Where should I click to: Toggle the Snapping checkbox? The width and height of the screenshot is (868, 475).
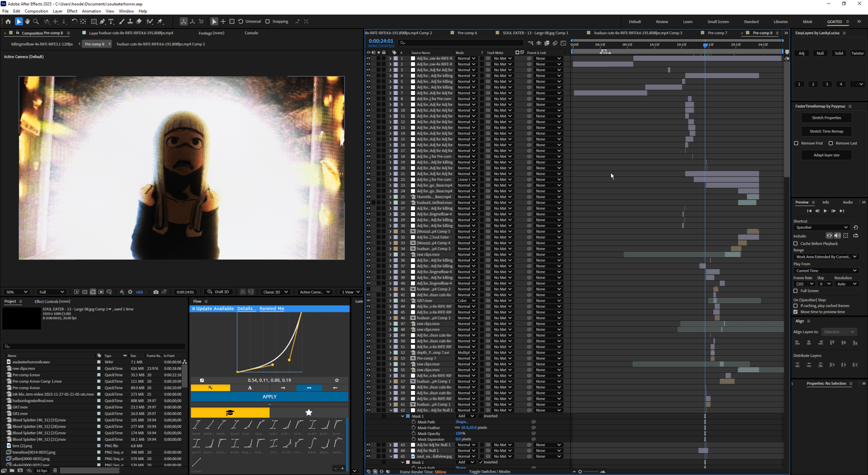tap(267, 21)
